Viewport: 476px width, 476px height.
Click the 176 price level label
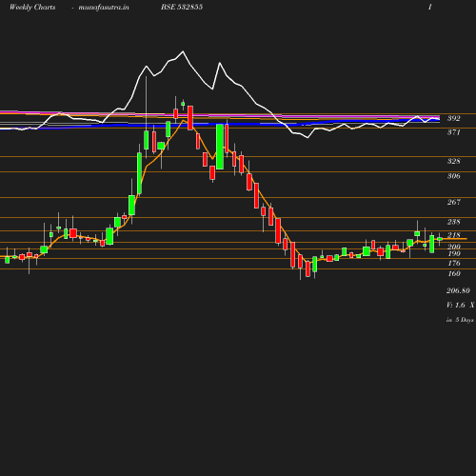click(x=454, y=263)
